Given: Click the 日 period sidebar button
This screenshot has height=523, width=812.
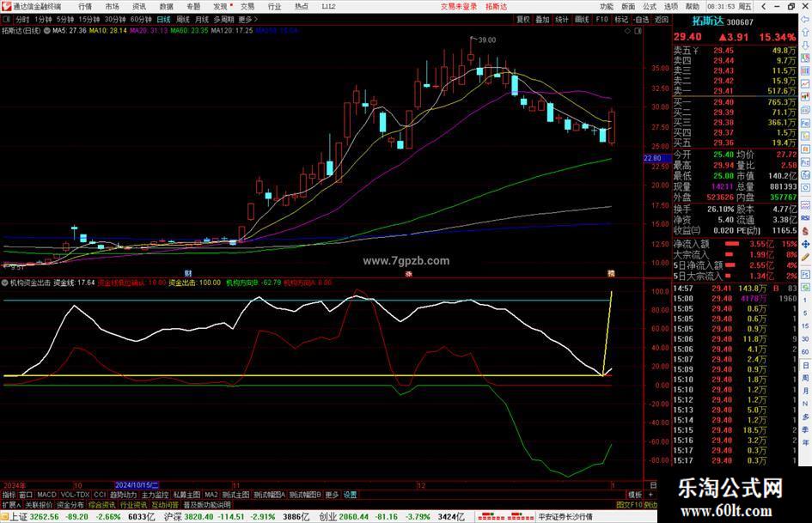Looking at the screenshot, I should coord(805,365).
